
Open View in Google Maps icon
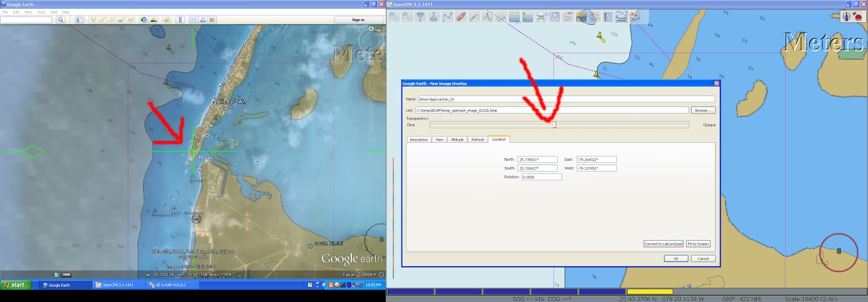[212, 20]
